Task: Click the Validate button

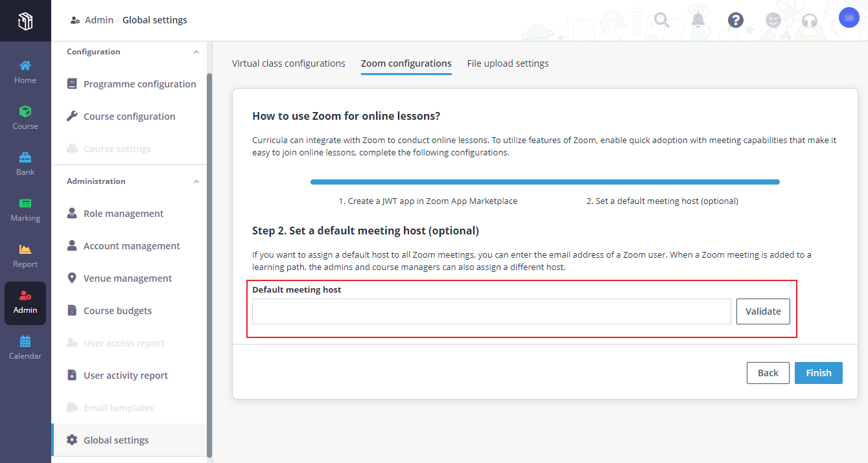Action: [763, 311]
